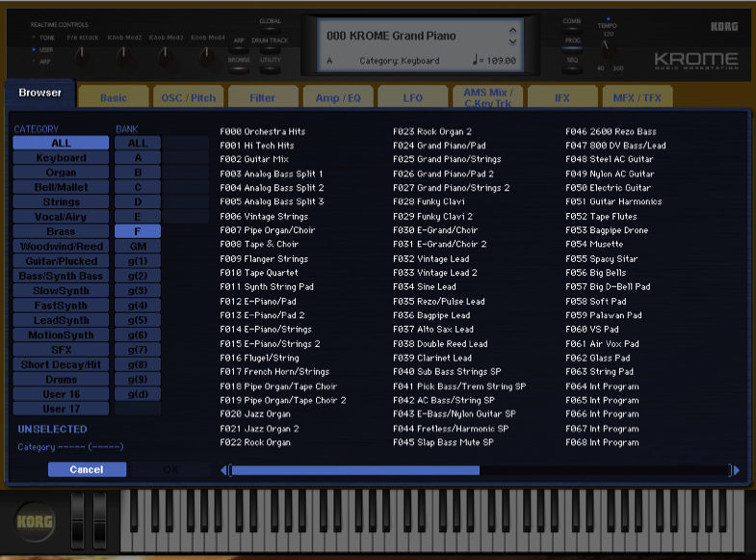Click the program list horizontal scrollbar thumb
Image resolution: width=756 pixels, height=560 pixels.
pos(354,470)
